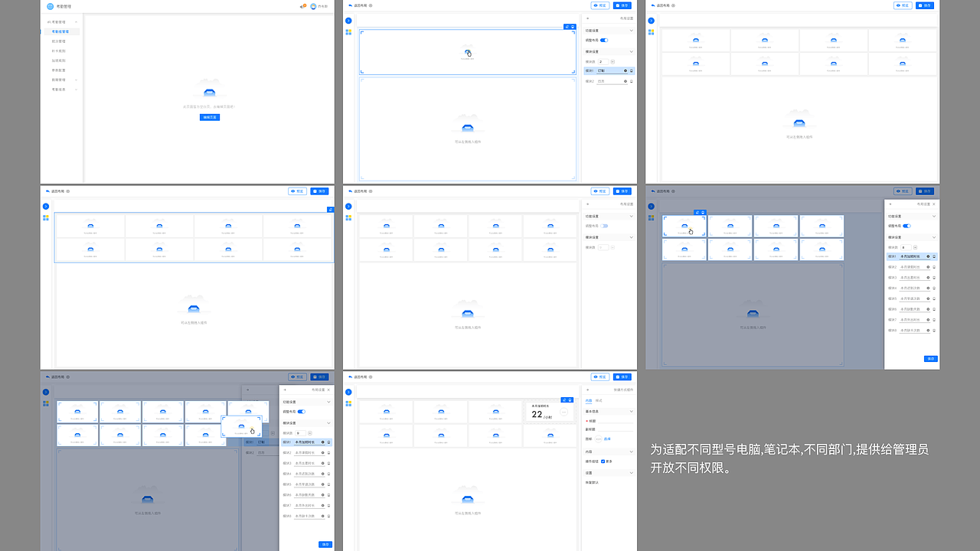Click the notification bell icon on top bar
Viewport: 980px width, 551px height.
tap(302, 6)
